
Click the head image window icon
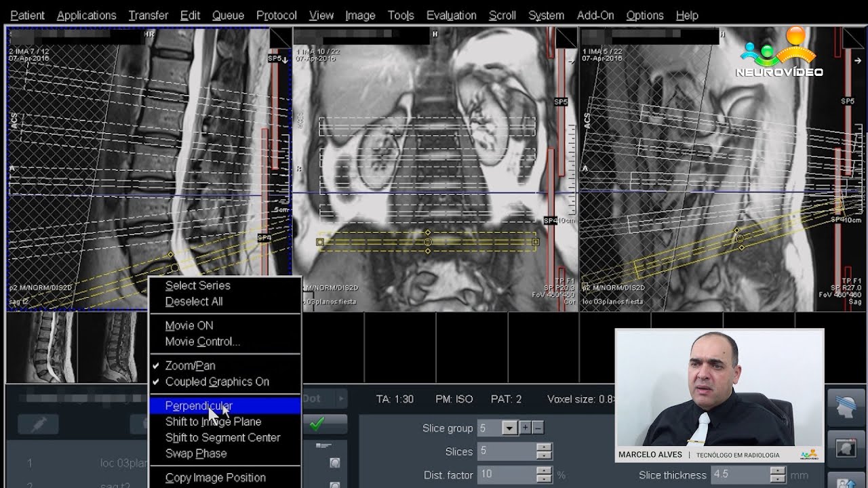[x=846, y=448]
